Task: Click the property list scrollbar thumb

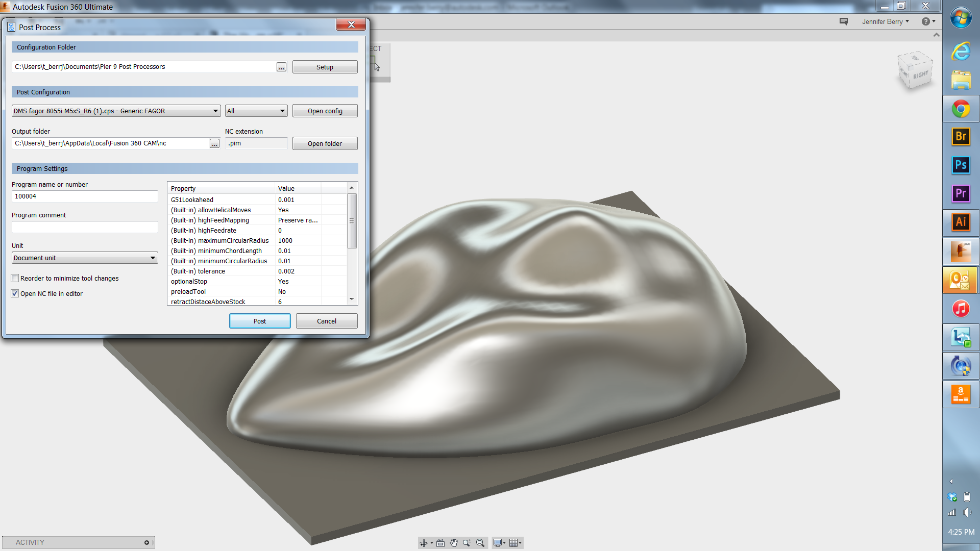Action: pos(352,221)
